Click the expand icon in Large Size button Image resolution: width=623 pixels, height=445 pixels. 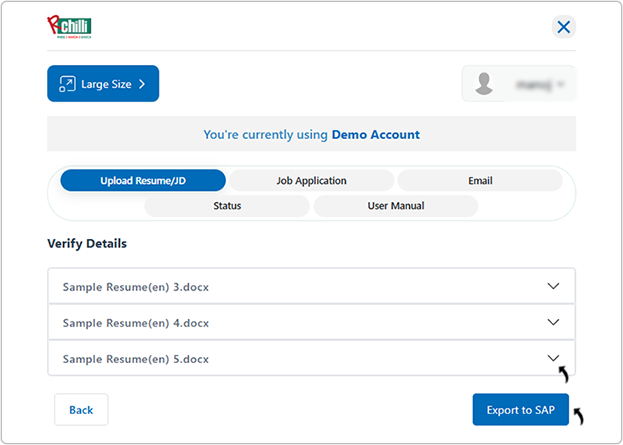pos(68,84)
